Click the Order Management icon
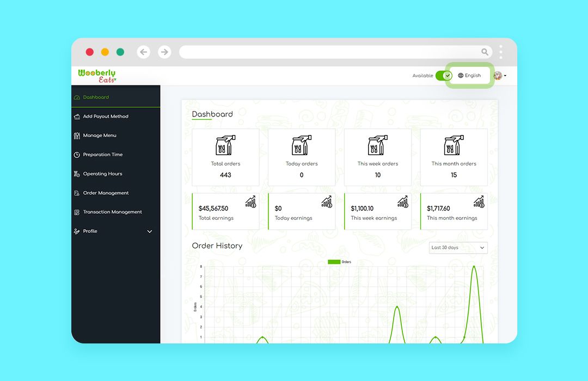 click(x=77, y=193)
